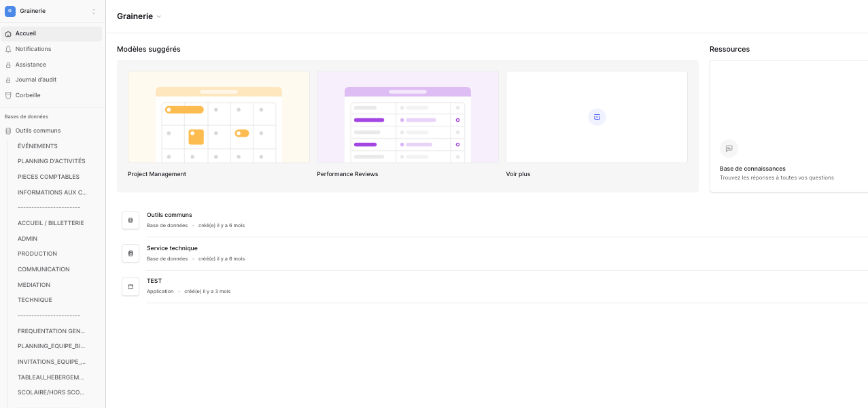The height and width of the screenshot is (408, 868).
Task: Go to Accueil in the sidebar
Action: pyautogui.click(x=52, y=33)
